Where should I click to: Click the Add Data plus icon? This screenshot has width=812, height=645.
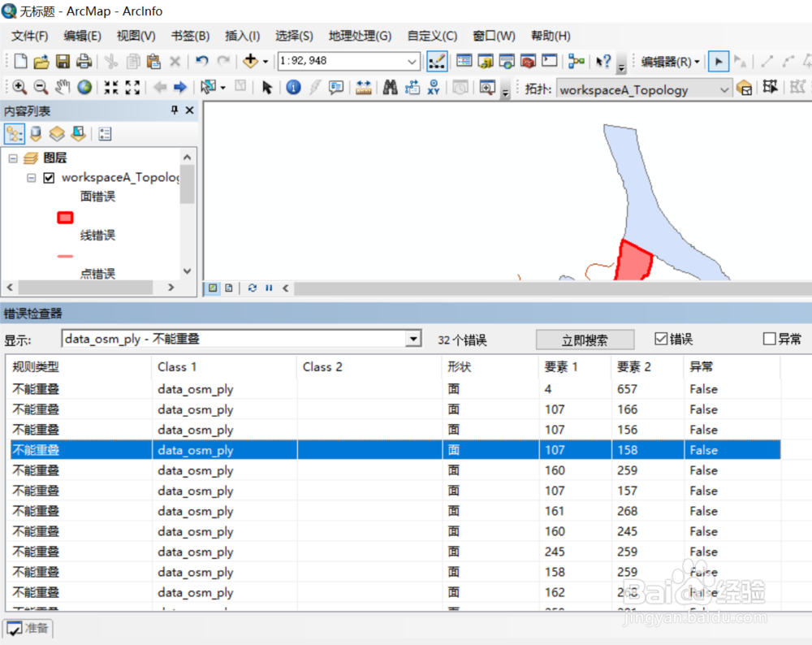(250, 61)
